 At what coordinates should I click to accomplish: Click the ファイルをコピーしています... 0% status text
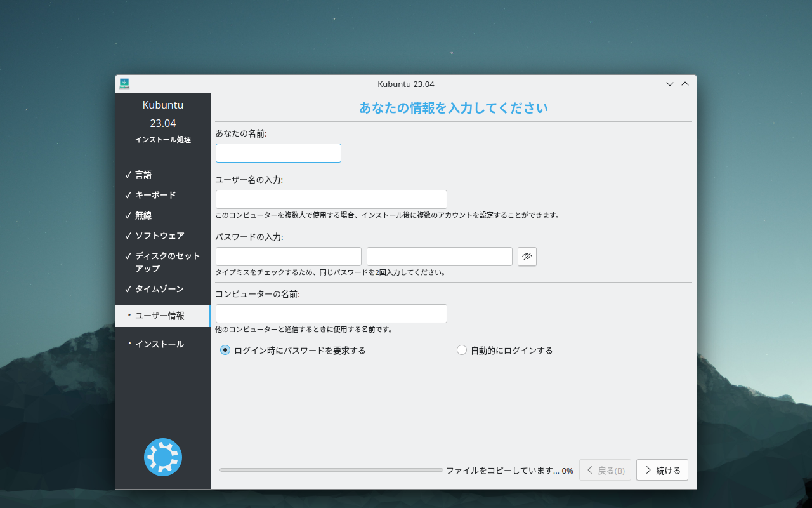point(509,471)
